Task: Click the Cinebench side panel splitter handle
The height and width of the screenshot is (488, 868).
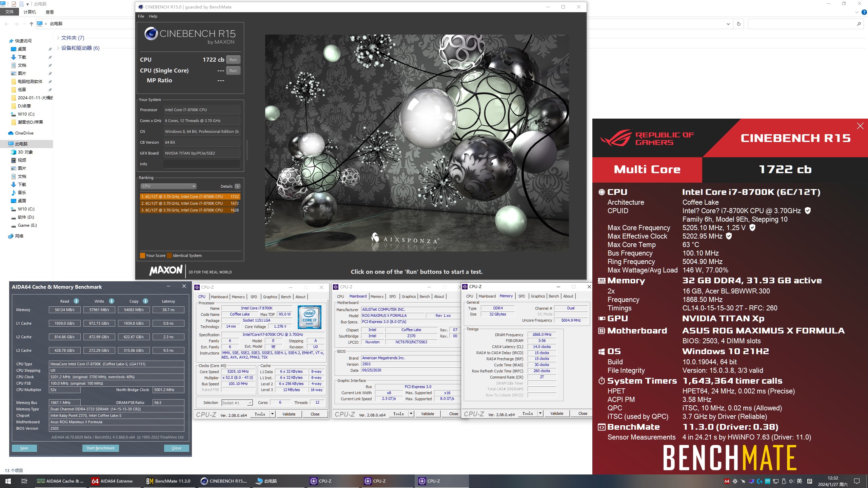Action: click(247, 150)
